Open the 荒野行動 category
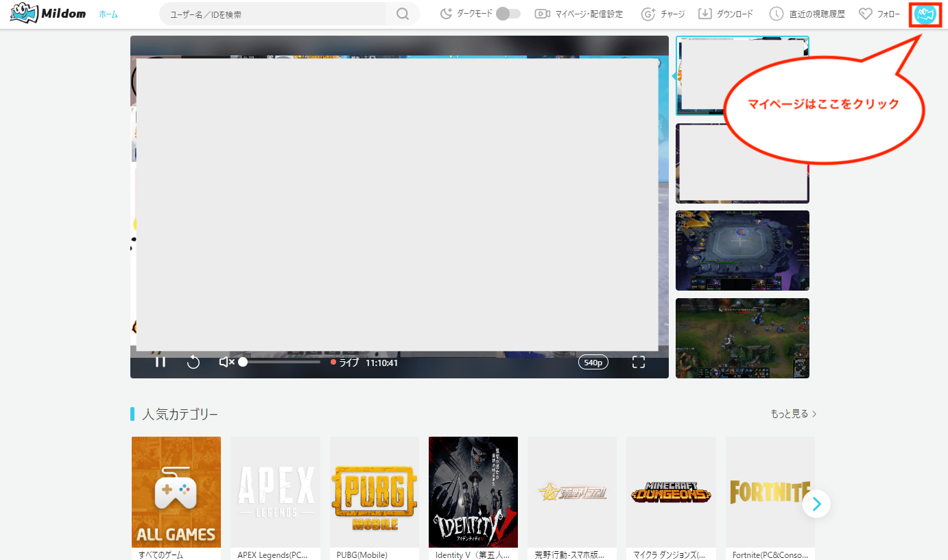 click(572, 492)
